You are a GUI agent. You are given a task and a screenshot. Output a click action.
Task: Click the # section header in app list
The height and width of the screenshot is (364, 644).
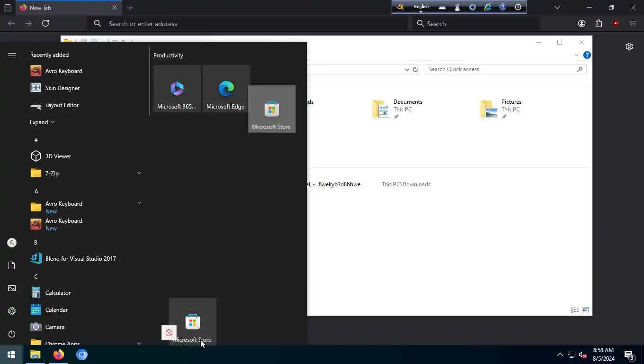tap(36, 140)
